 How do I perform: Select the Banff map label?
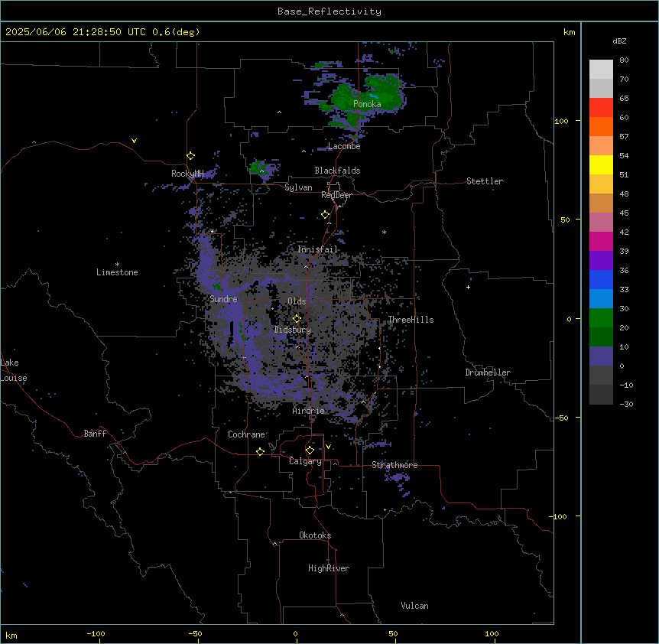coord(95,434)
